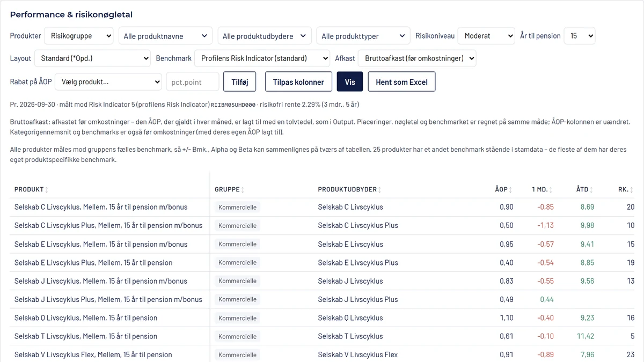Click rank value 5 in Selskab T row
Screen dimensions: 644x362
(632, 336)
